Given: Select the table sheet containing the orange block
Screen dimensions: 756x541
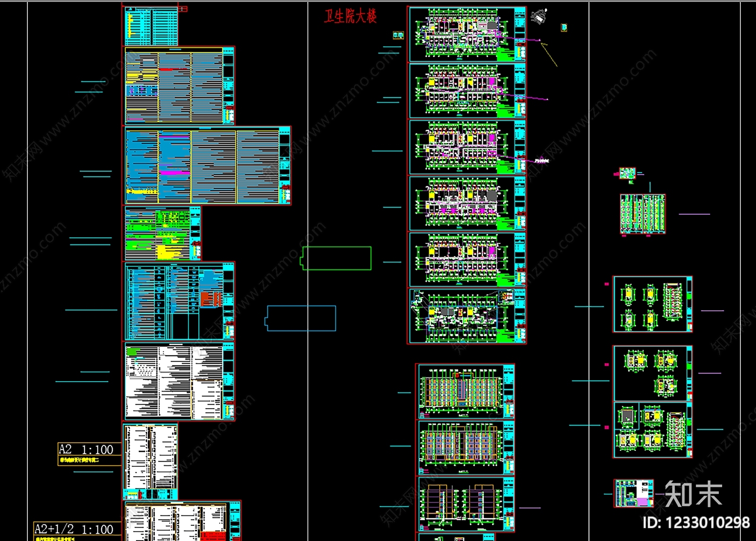Looking at the screenshot, I should [180, 301].
